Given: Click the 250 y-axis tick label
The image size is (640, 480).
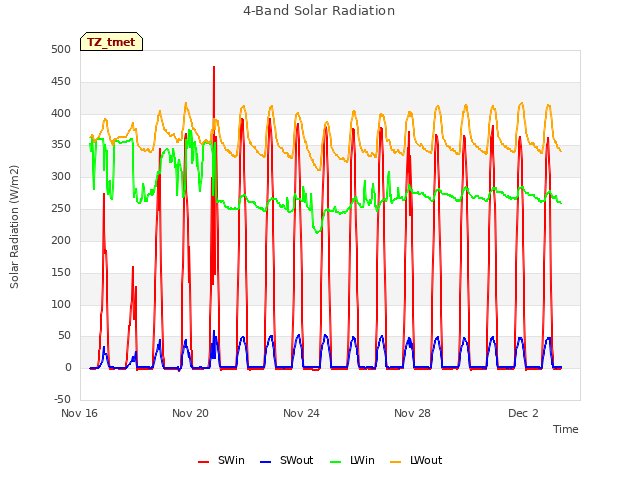Looking at the screenshot, I should pos(61,209).
